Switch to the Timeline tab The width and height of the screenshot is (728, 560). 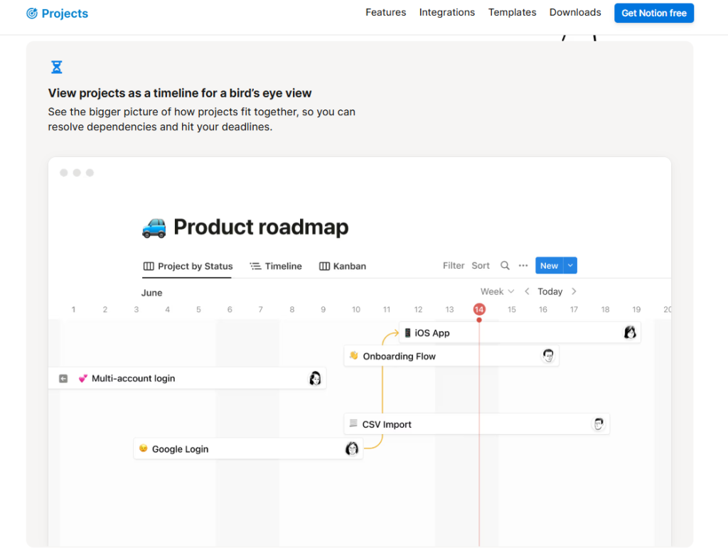276,266
